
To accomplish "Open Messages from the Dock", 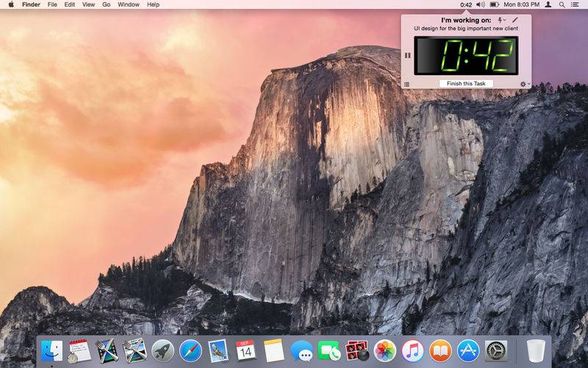I will [x=301, y=351].
